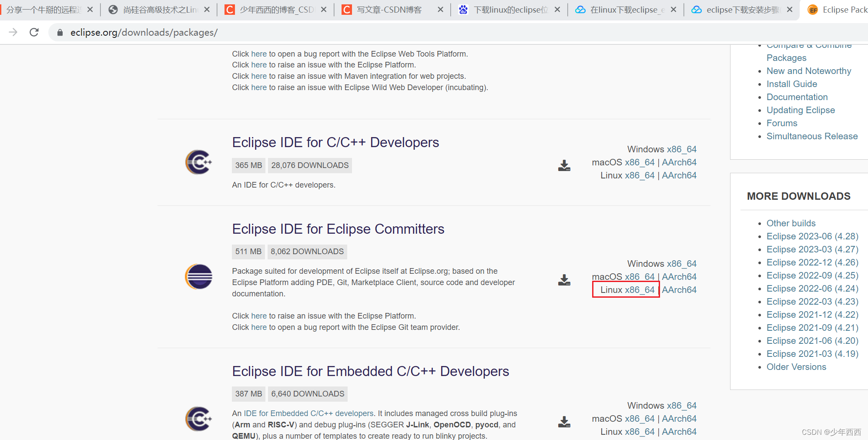Close the 少年西西的博客 tab
Image resolution: width=868 pixels, height=440 pixels.
point(324,10)
